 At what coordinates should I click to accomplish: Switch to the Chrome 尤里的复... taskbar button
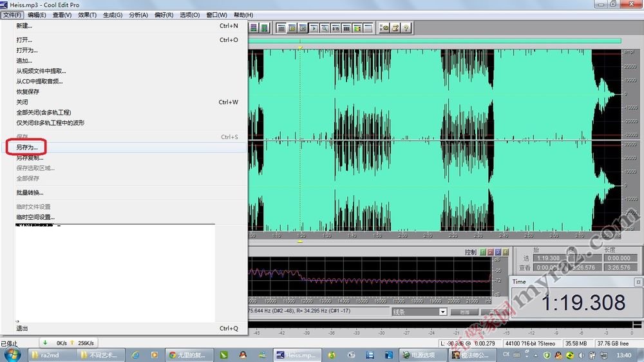(189, 355)
